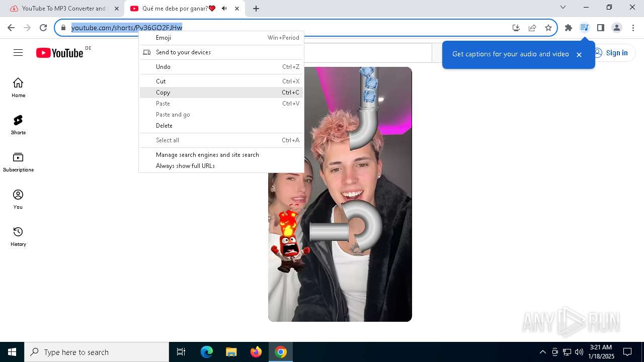This screenshot has width=644, height=362.
Task: Click the 'Type here to search' taskbar box
Action: tap(97, 352)
